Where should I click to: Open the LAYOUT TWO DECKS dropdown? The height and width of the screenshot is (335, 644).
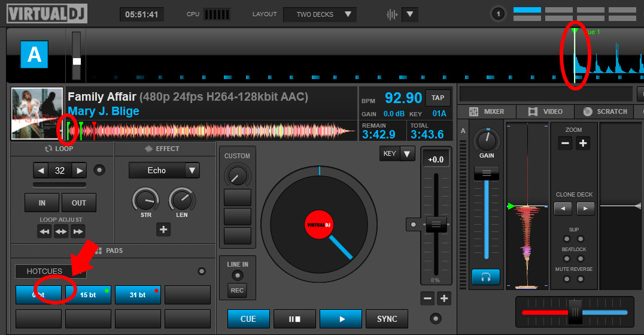(x=320, y=14)
